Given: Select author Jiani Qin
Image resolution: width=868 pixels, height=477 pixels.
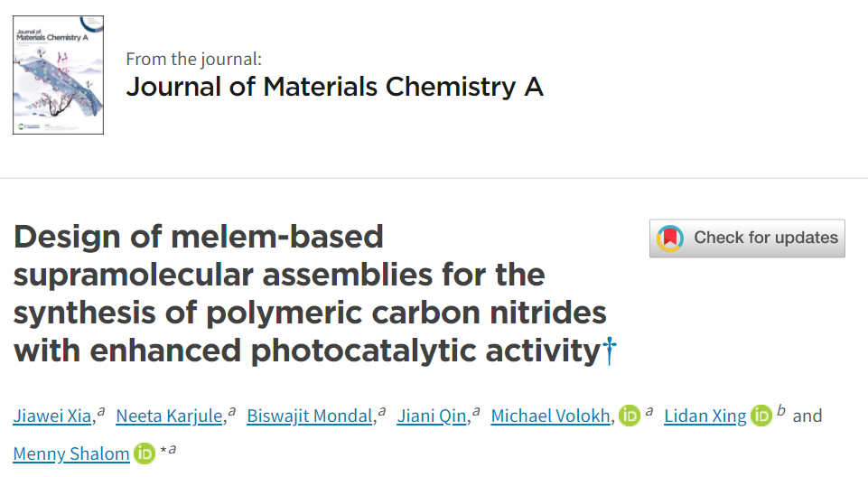Looking at the screenshot, I should (432, 416).
